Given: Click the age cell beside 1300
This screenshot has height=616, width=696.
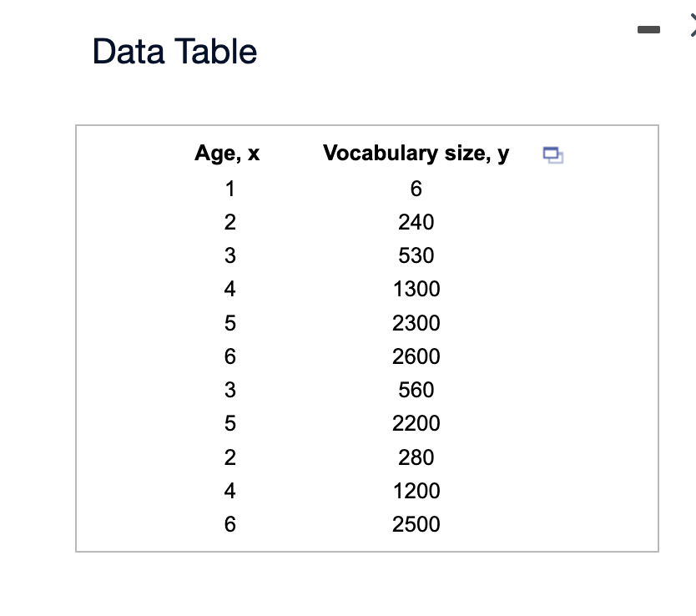Looking at the screenshot, I should point(230,289).
